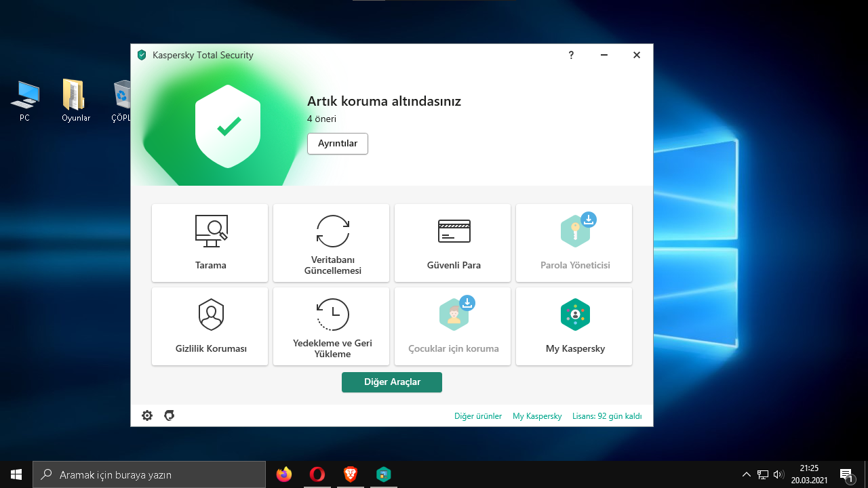The width and height of the screenshot is (868, 488).
Task: Start Veritabanı Güncellemesi database update
Action: coord(331,243)
